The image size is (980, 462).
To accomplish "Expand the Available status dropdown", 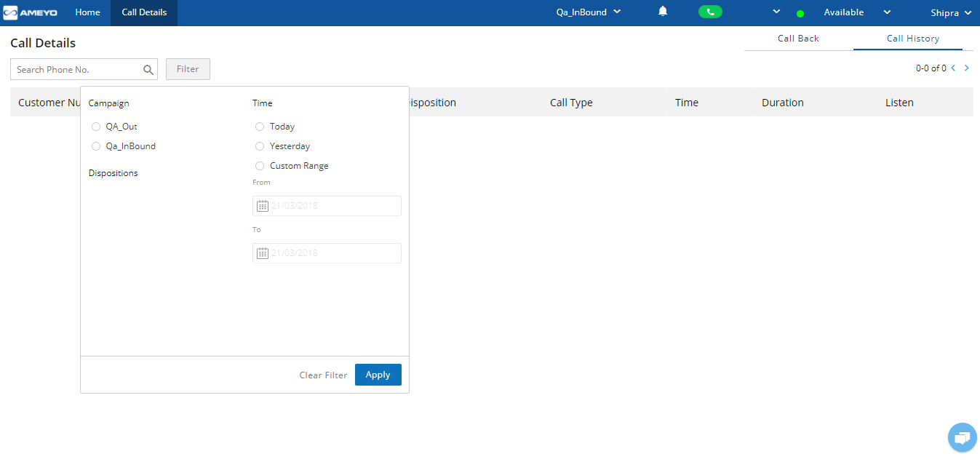I will coord(887,12).
